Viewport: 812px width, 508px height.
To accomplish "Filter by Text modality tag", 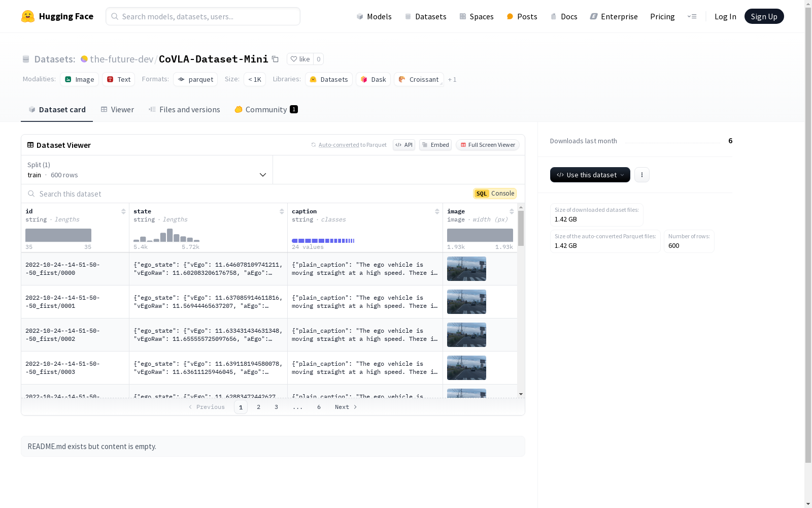I will [118, 79].
